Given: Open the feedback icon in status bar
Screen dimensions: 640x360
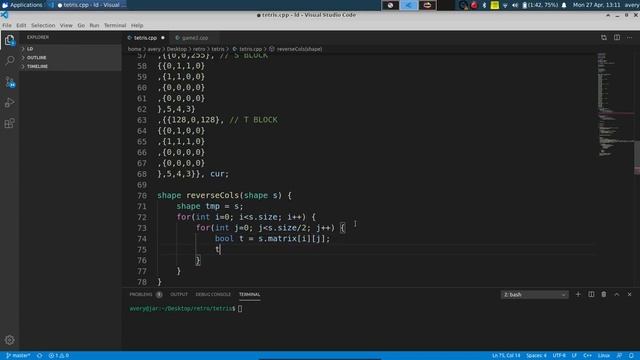Looking at the screenshot, I should click(619, 356).
